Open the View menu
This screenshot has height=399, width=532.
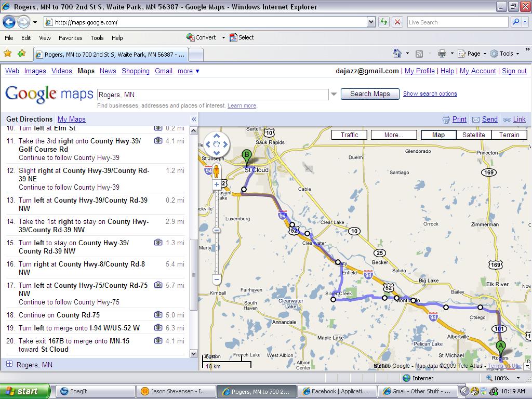(45, 37)
